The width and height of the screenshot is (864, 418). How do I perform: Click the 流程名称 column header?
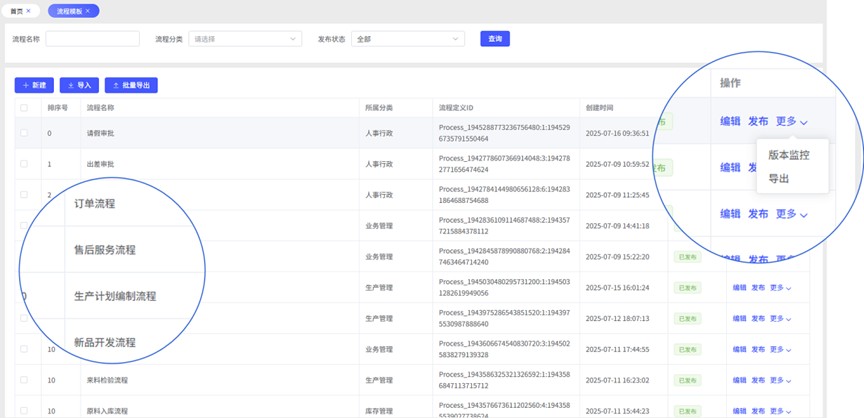(x=100, y=108)
